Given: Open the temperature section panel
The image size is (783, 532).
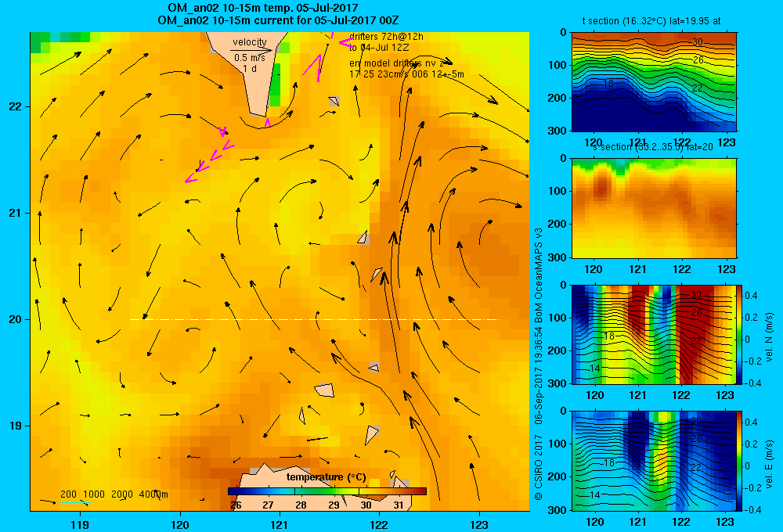Looking at the screenshot, I should point(654,81).
